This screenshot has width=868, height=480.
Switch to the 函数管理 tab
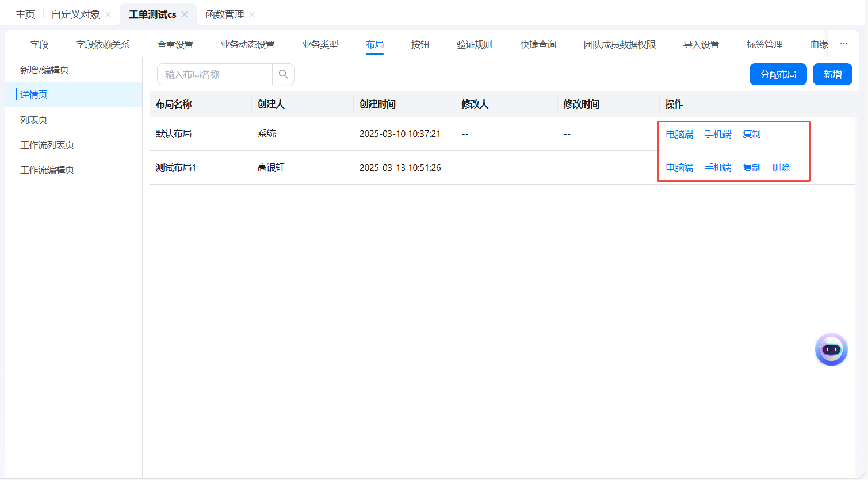[224, 14]
